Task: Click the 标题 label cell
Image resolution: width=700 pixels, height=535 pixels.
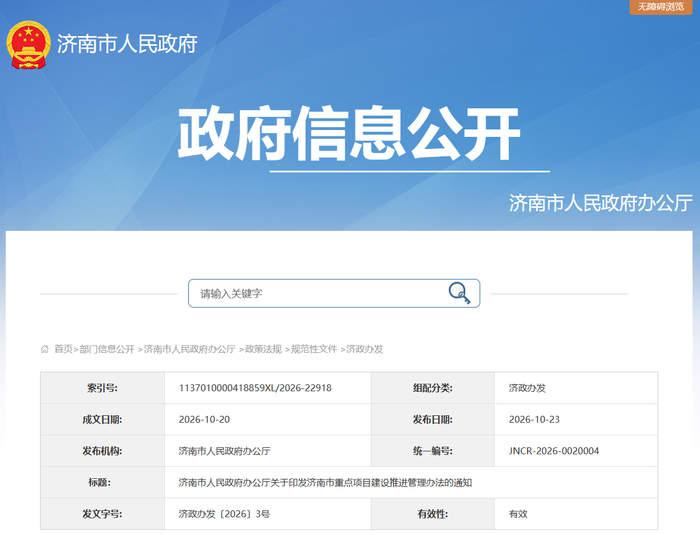Action: (103, 482)
